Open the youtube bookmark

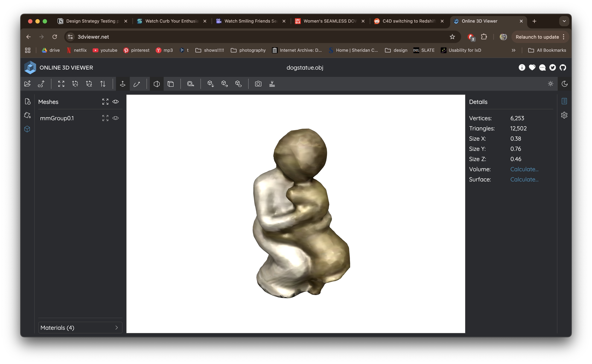(105, 50)
